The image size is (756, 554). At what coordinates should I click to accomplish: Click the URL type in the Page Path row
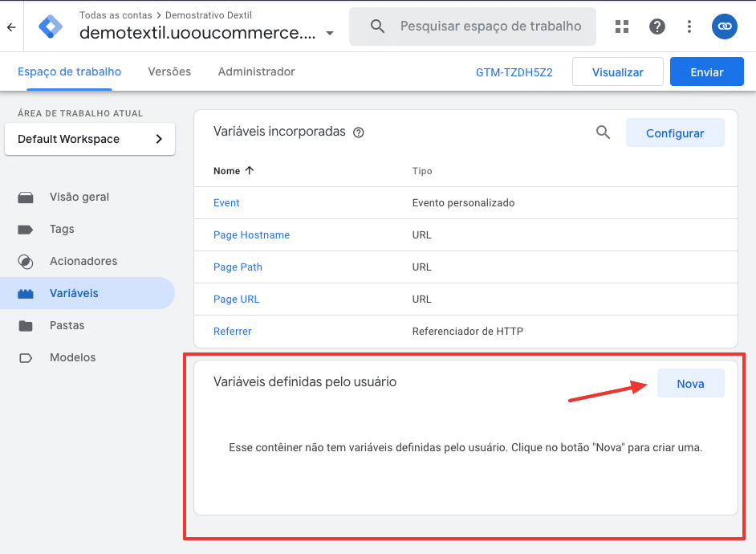421,267
